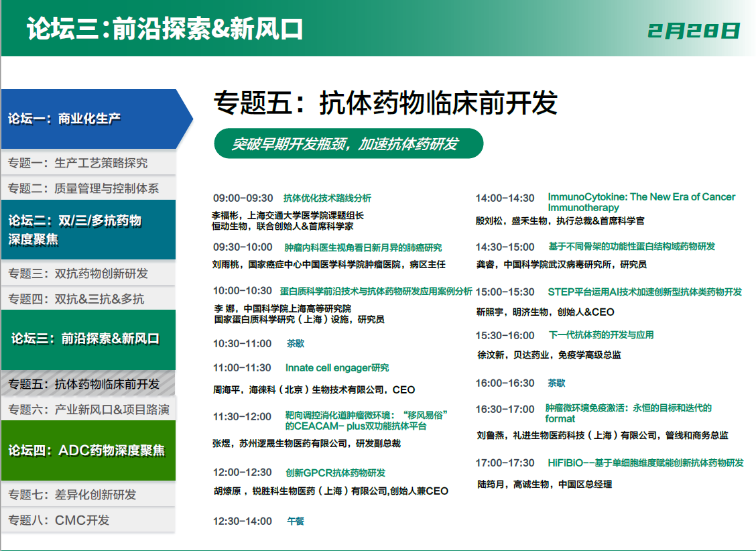The image size is (756, 551).
Task: Click session title 抗体优化技术路线分析
Action: click(x=327, y=198)
